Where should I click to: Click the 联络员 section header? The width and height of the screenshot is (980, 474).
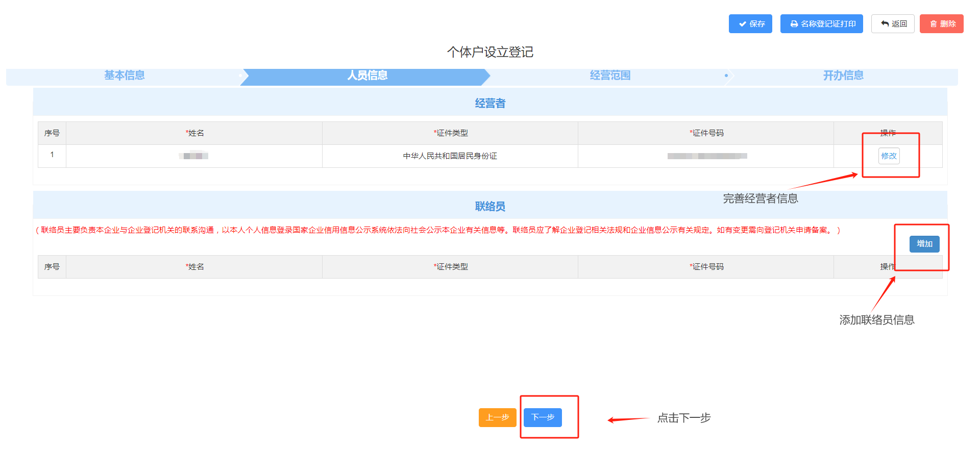(490, 206)
